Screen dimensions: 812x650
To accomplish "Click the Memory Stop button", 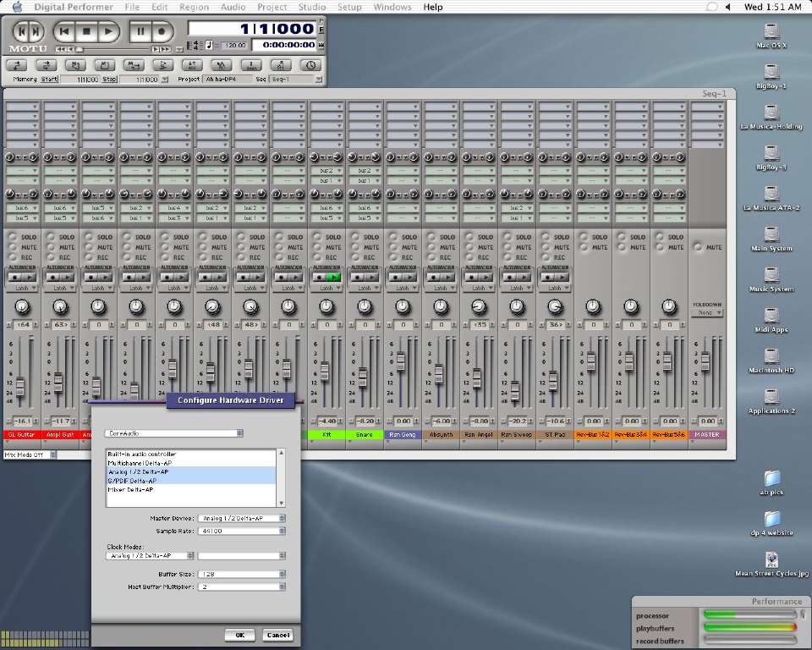I will tap(109, 80).
